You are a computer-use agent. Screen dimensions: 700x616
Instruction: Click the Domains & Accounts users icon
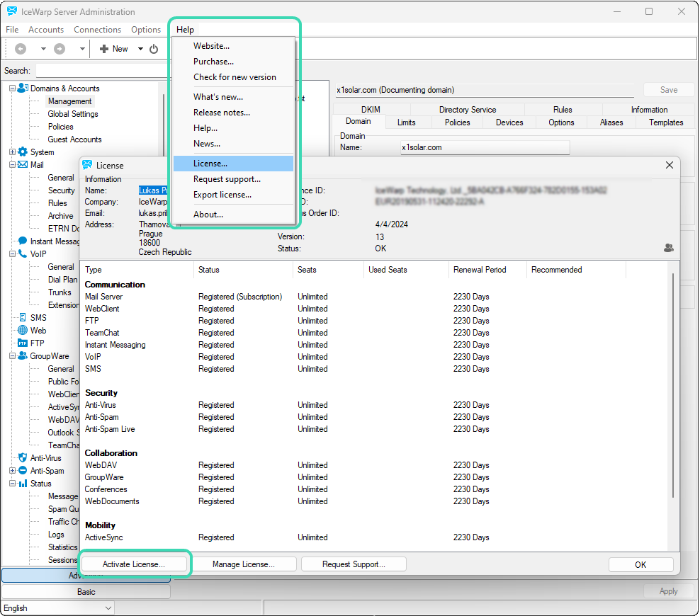[x=23, y=88]
